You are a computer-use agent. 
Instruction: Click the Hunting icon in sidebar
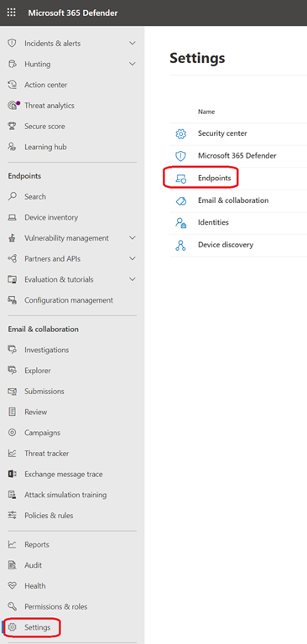point(12,64)
